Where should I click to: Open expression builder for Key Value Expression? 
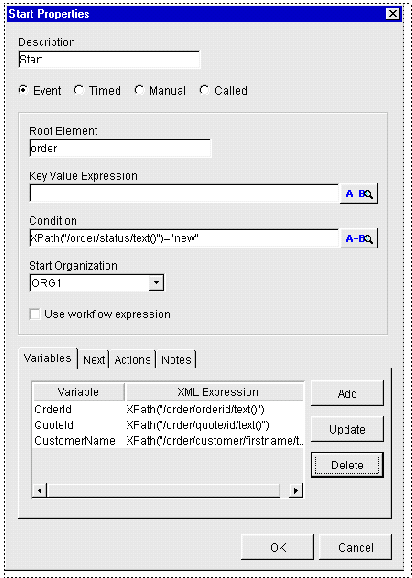(x=359, y=194)
